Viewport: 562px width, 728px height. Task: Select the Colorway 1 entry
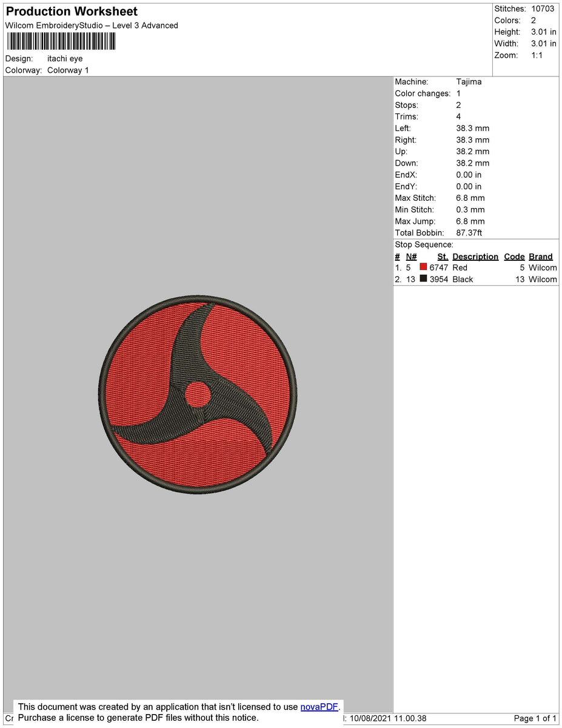pyautogui.click(x=68, y=70)
